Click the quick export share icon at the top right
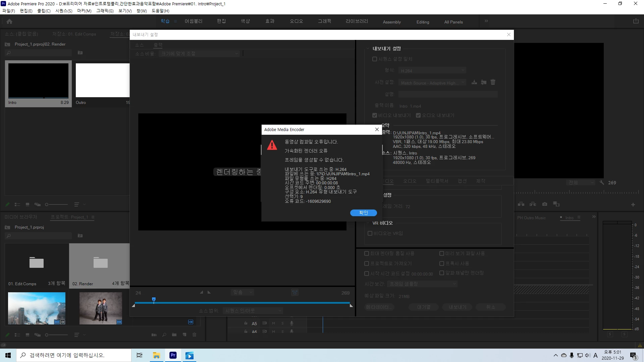644x362 pixels. click(x=636, y=21)
